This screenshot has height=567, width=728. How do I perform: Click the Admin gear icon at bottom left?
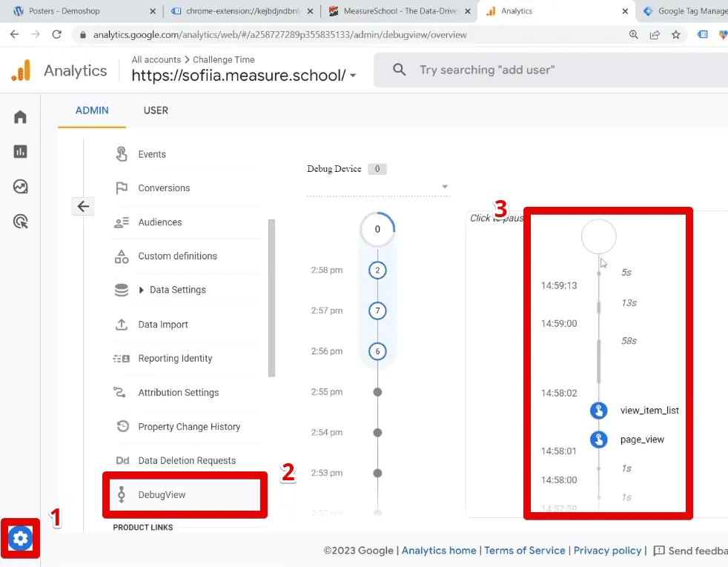(20, 539)
